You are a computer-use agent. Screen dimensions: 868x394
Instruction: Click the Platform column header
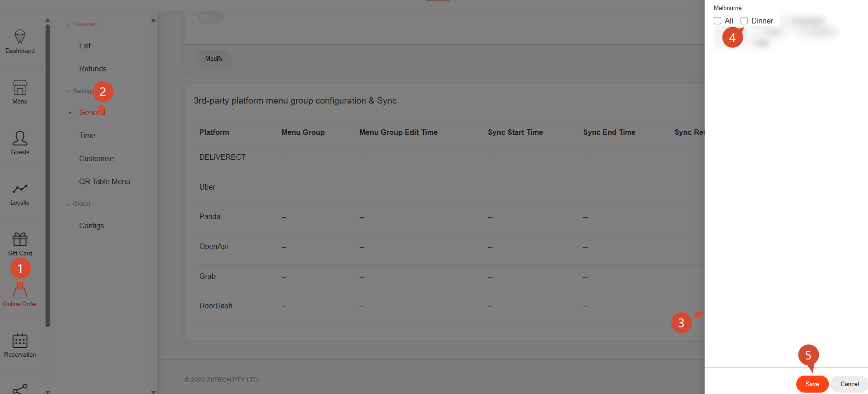click(214, 132)
